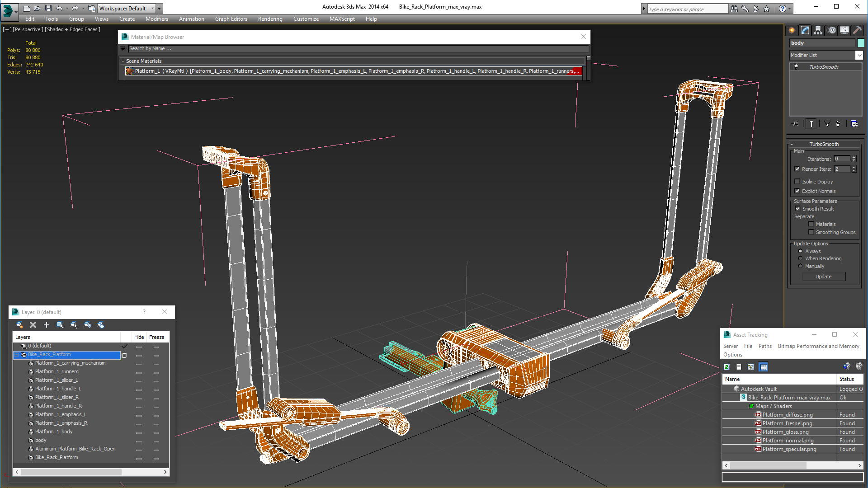The image size is (868, 488).
Task: Open the Hierarchy command panel tab
Action: [x=818, y=30]
